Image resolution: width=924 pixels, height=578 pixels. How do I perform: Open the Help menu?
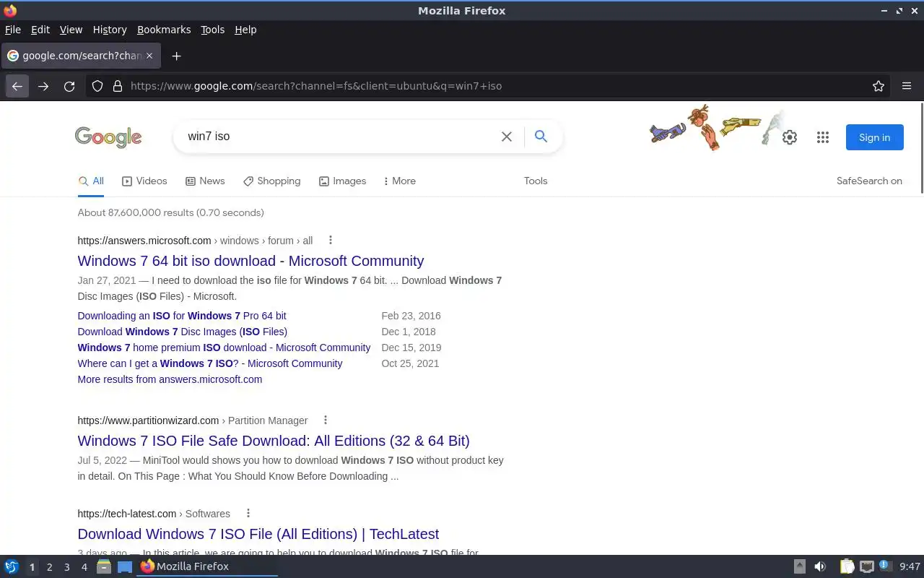pyautogui.click(x=245, y=30)
